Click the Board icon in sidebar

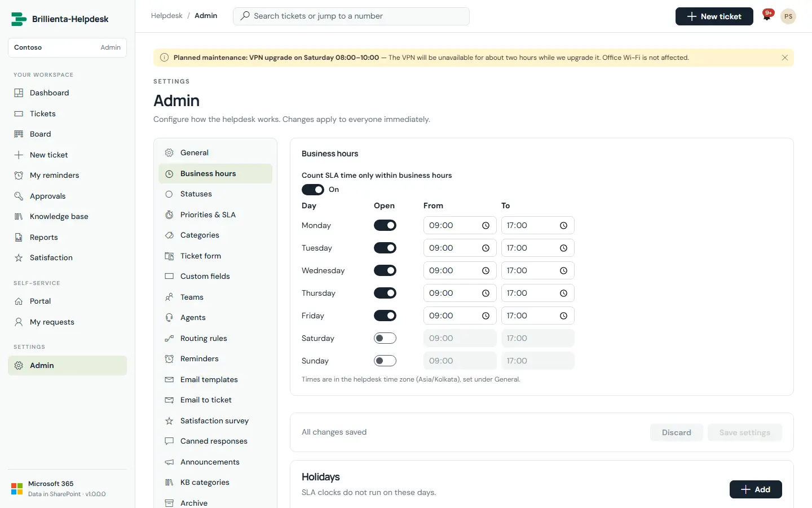(x=19, y=134)
